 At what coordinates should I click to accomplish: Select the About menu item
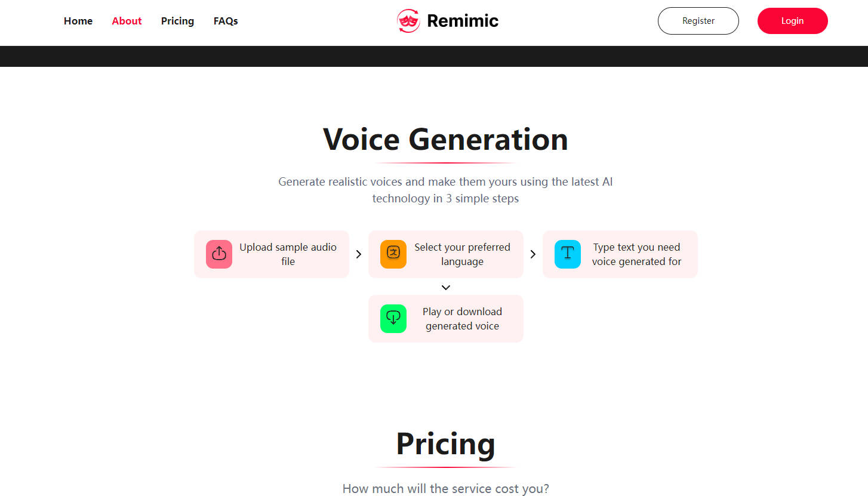coord(127,21)
